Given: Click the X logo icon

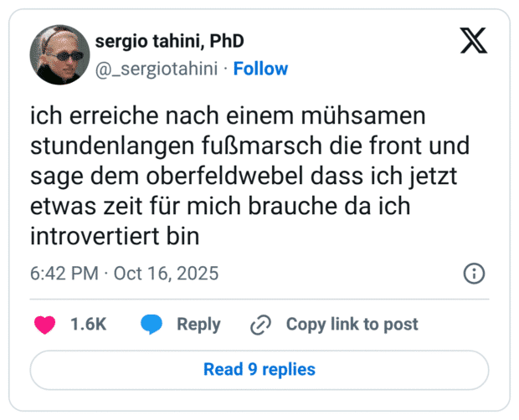Looking at the screenshot, I should (474, 39).
